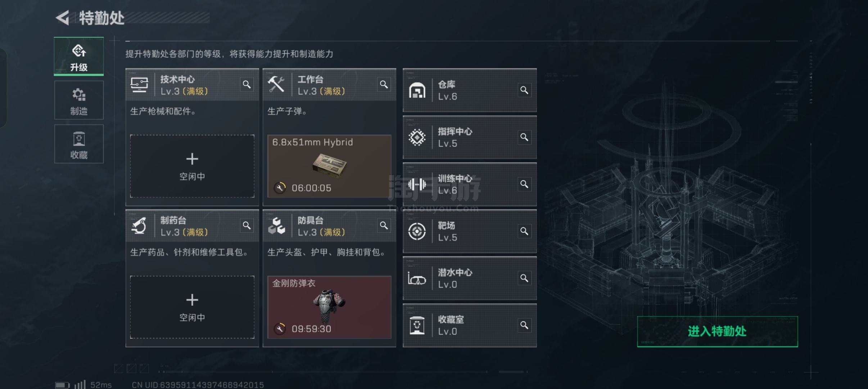
Task: Open the 金刚防弹衣 production item
Action: coord(329,307)
